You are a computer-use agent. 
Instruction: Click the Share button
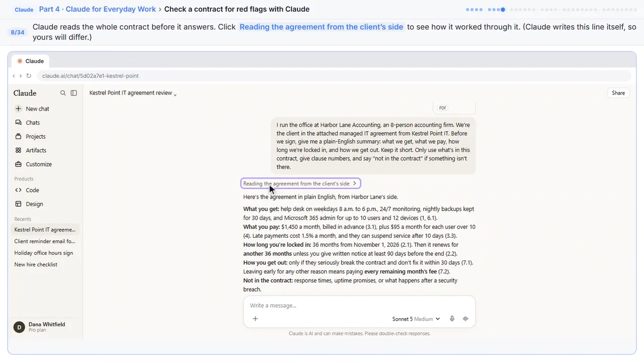coord(618,93)
